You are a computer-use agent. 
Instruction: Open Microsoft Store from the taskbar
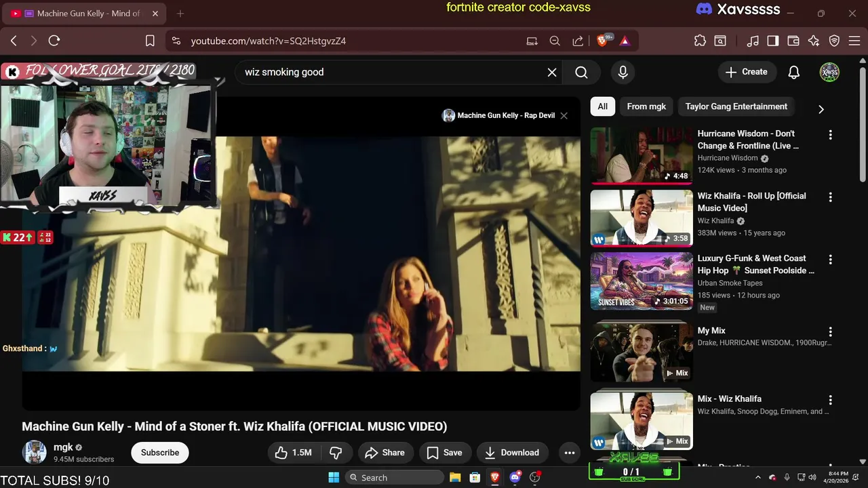click(x=475, y=477)
